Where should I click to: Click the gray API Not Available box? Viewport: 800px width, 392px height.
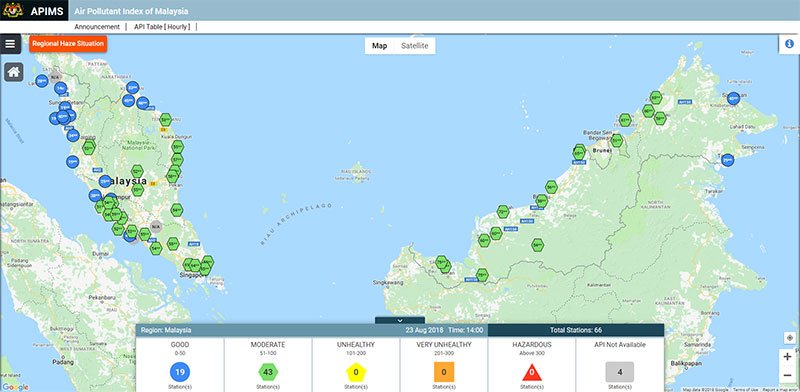pyautogui.click(x=620, y=372)
